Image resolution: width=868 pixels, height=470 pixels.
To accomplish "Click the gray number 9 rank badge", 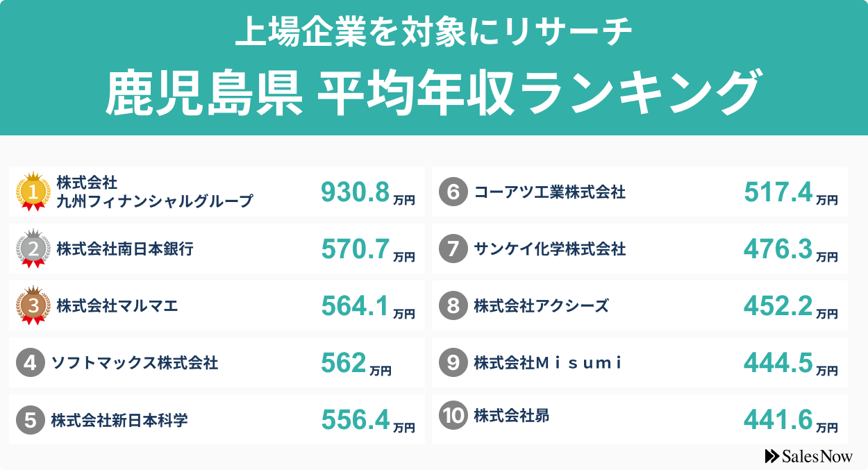I will pos(453,362).
